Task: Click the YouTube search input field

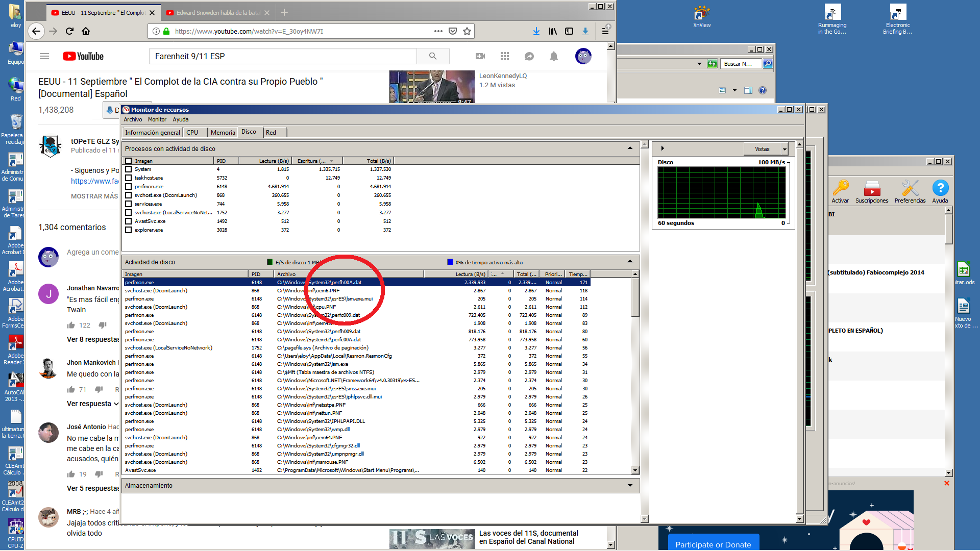Action: pyautogui.click(x=283, y=56)
